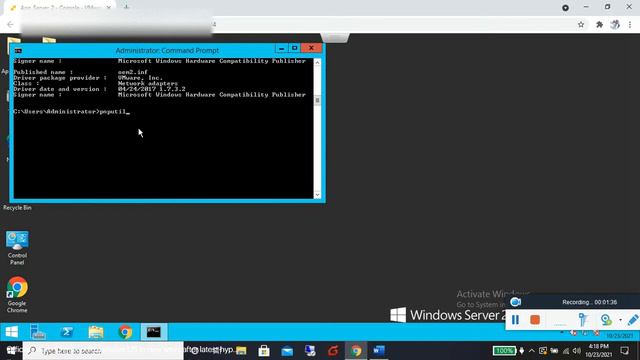
Task: Open the Control Panel desktop icon
Action: point(17,248)
